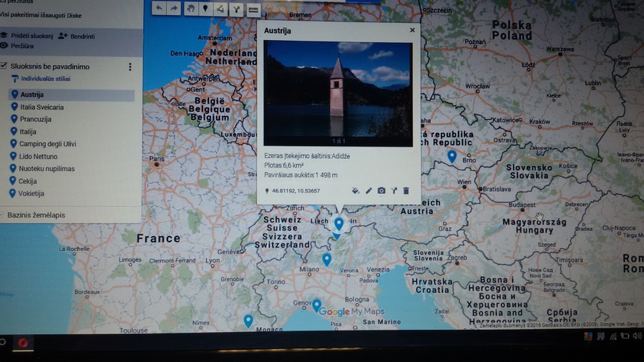Click volume speaker icon in system tray
644x362 pixels.
tap(637, 336)
